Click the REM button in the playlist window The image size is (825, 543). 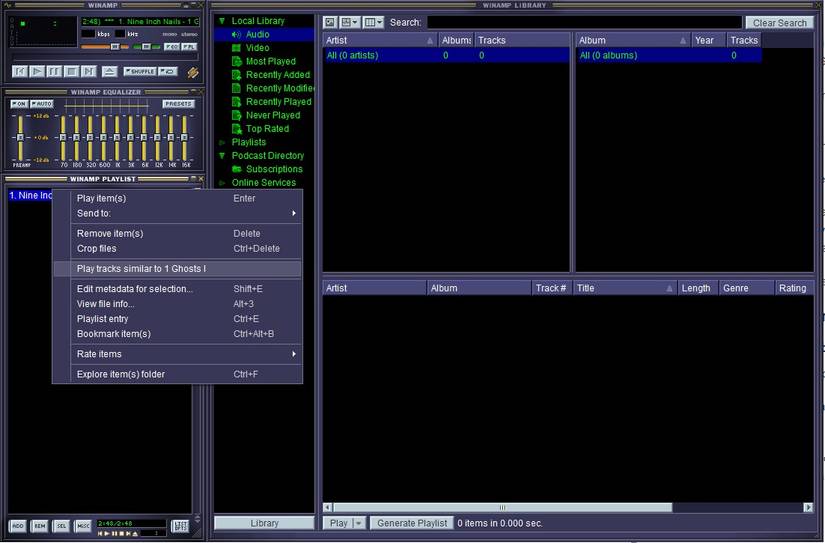point(39,526)
